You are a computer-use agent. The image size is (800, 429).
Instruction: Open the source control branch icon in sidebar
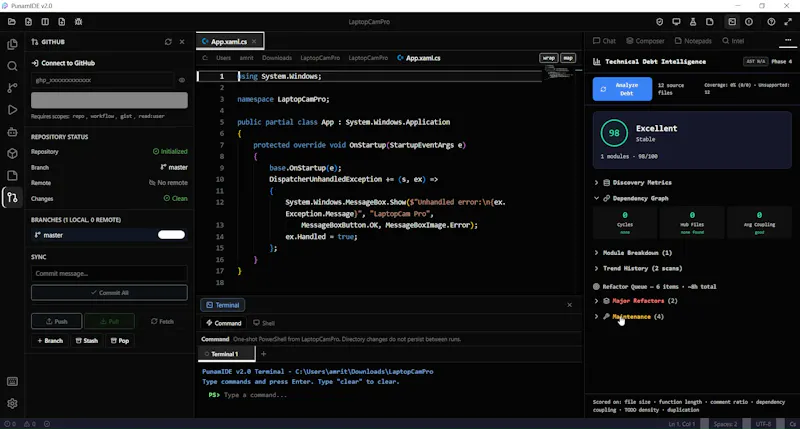pos(12,88)
